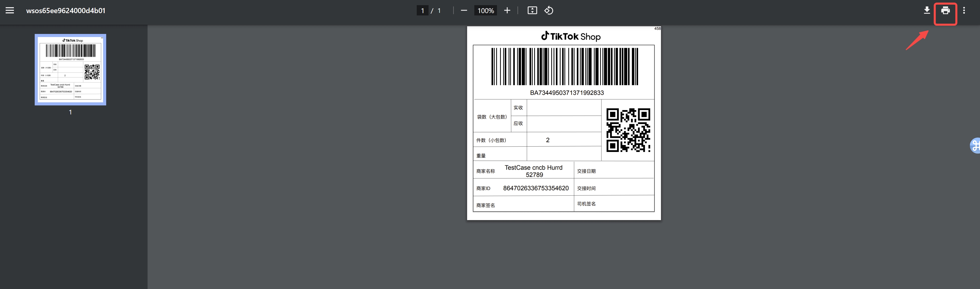Click the TikTok Shop logo
The image size is (980, 289).
(x=571, y=37)
